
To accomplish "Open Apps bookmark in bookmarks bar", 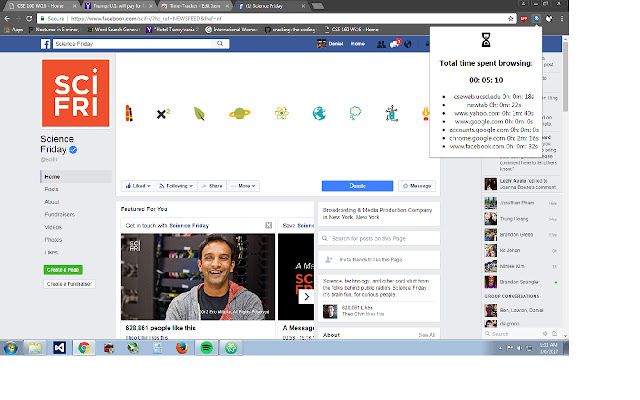I will pyautogui.click(x=13, y=29).
